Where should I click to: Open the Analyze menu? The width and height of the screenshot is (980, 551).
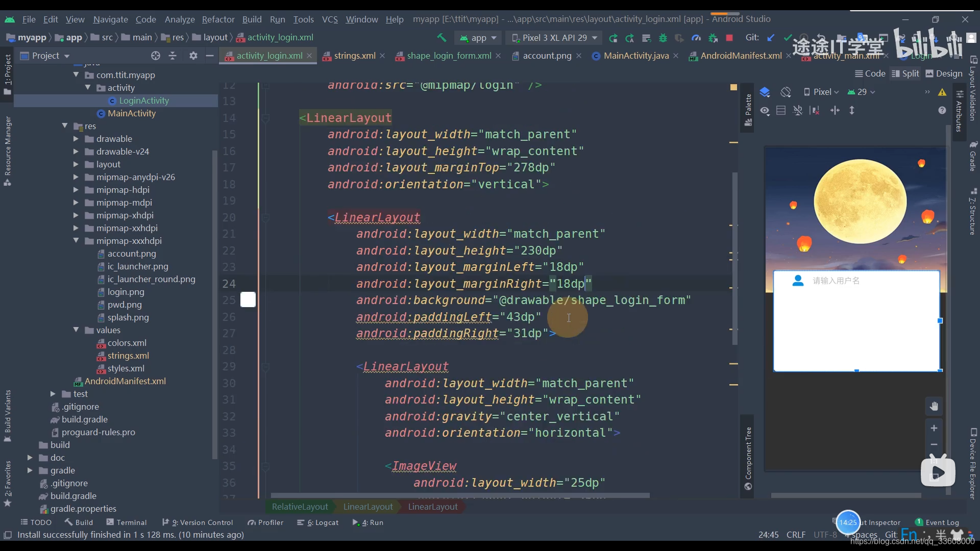180,19
